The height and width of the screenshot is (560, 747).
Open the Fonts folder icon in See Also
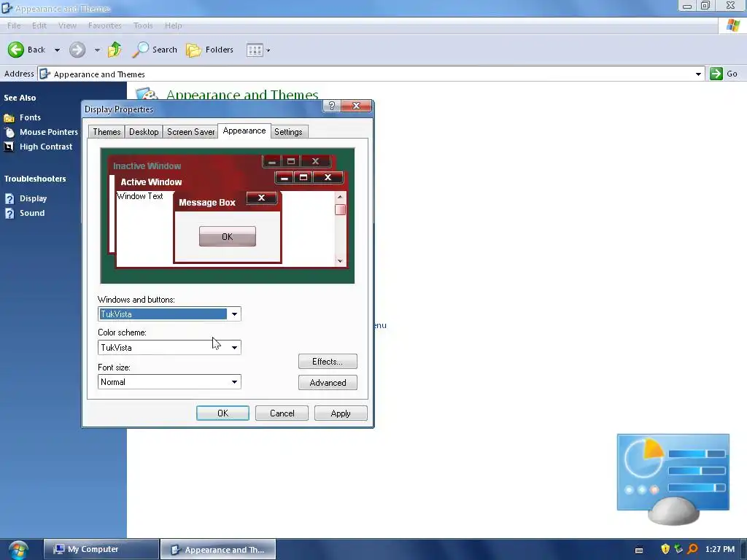click(9, 117)
